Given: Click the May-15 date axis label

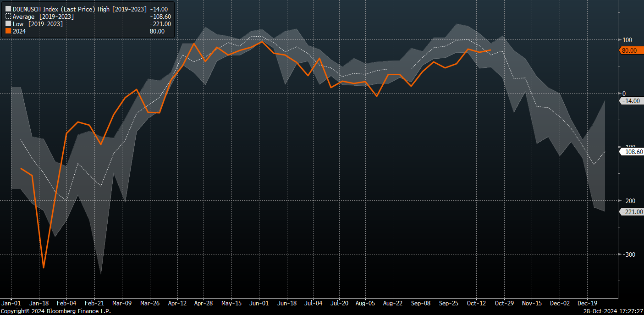Looking at the screenshot, I should coord(231,304).
